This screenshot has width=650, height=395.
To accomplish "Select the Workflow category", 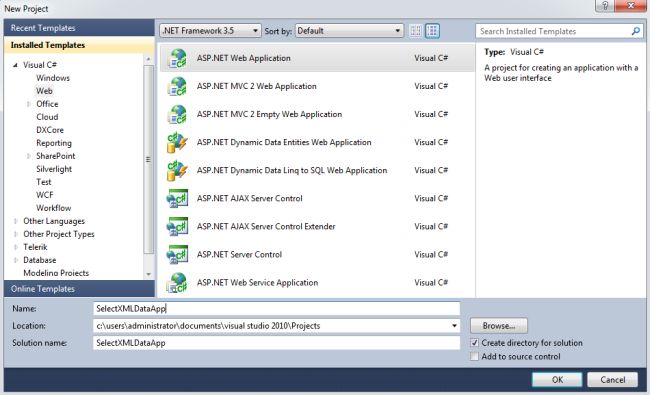I will tap(53, 208).
